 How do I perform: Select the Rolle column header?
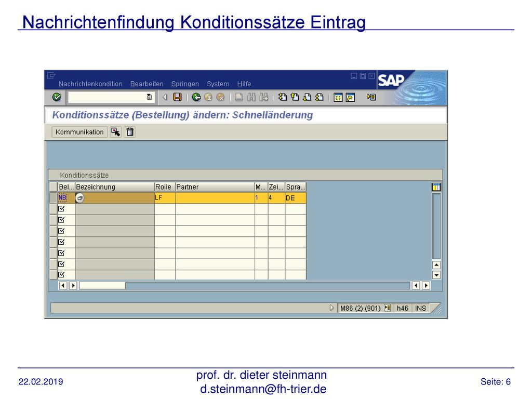pos(165,187)
